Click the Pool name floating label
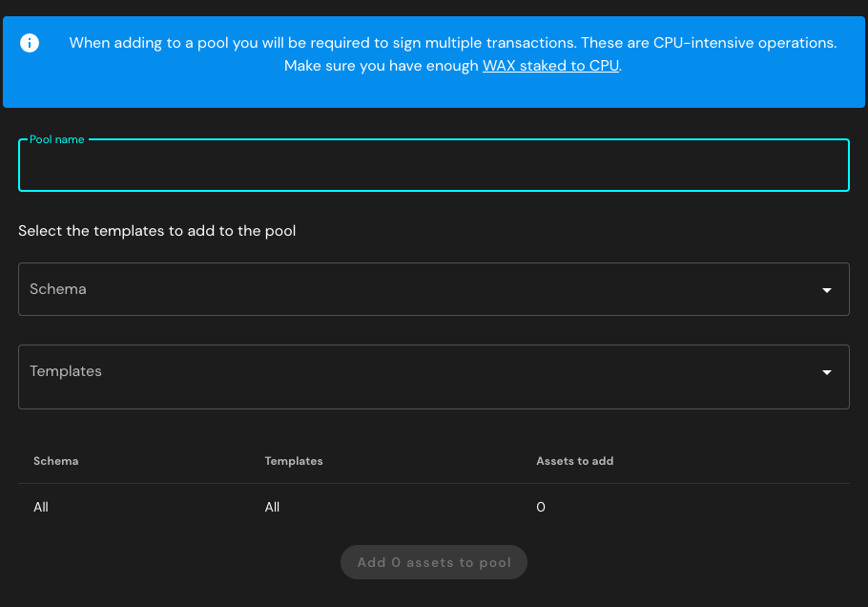This screenshot has height=607, width=868. click(56, 139)
